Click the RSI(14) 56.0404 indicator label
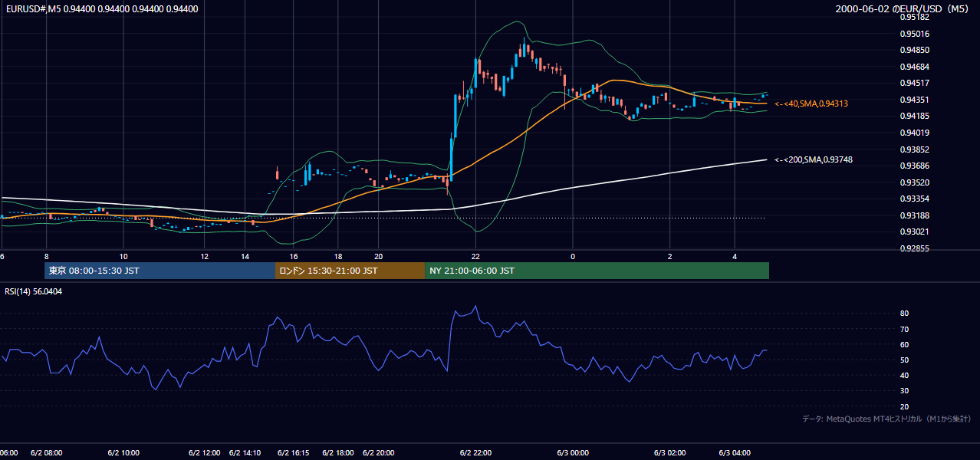980x460 pixels. pos(33,291)
